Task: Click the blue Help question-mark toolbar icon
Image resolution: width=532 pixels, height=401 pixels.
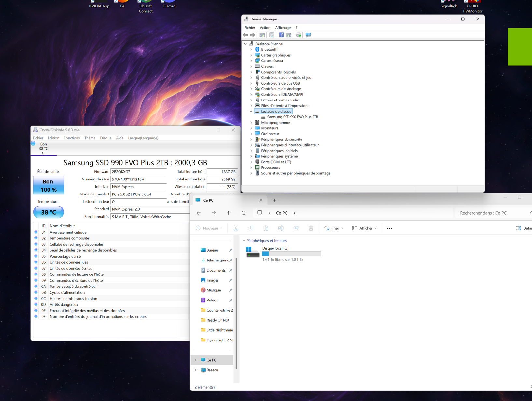Action: pyautogui.click(x=281, y=35)
